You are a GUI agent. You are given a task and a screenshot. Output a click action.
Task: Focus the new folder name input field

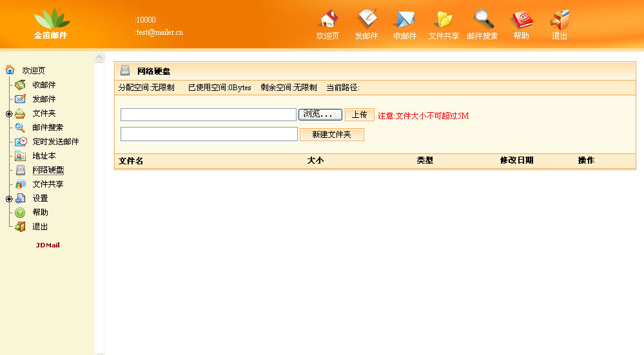pos(209,134)
